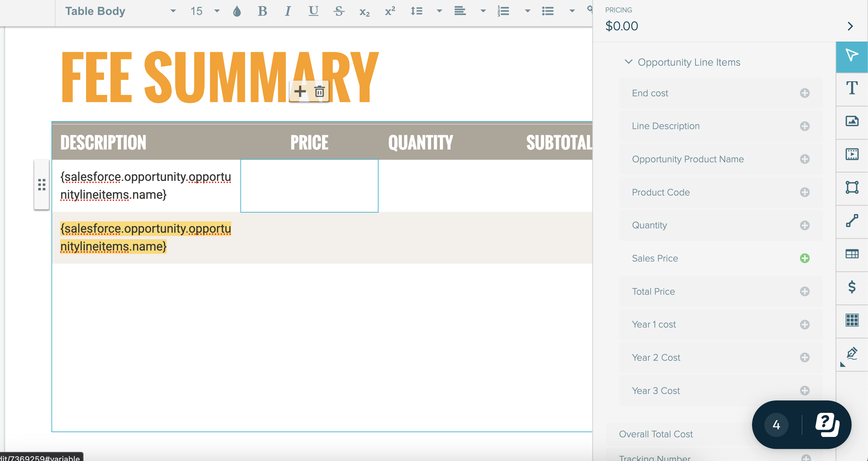Select the Shape tool
Image resolution: width=868 pixels, height=461 pixels.
[852, 187]
